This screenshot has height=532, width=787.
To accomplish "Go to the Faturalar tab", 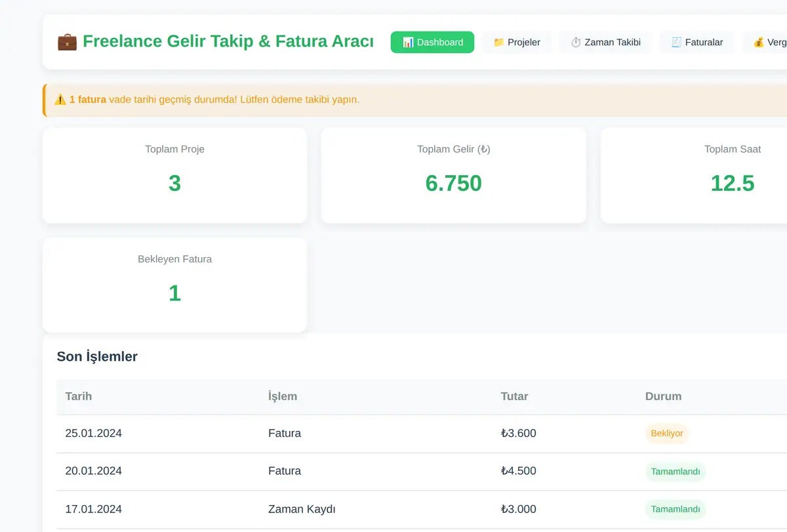I will coord(696,42).
